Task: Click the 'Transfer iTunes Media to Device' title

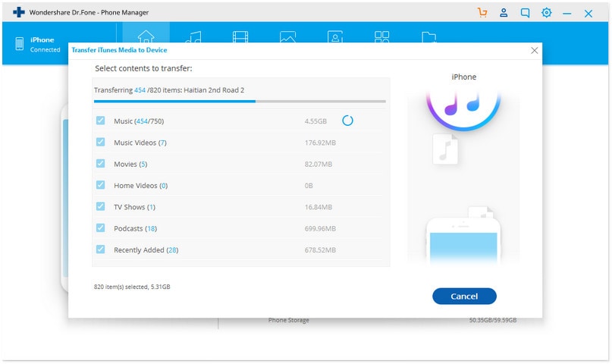Action: [x=119, y=50]
